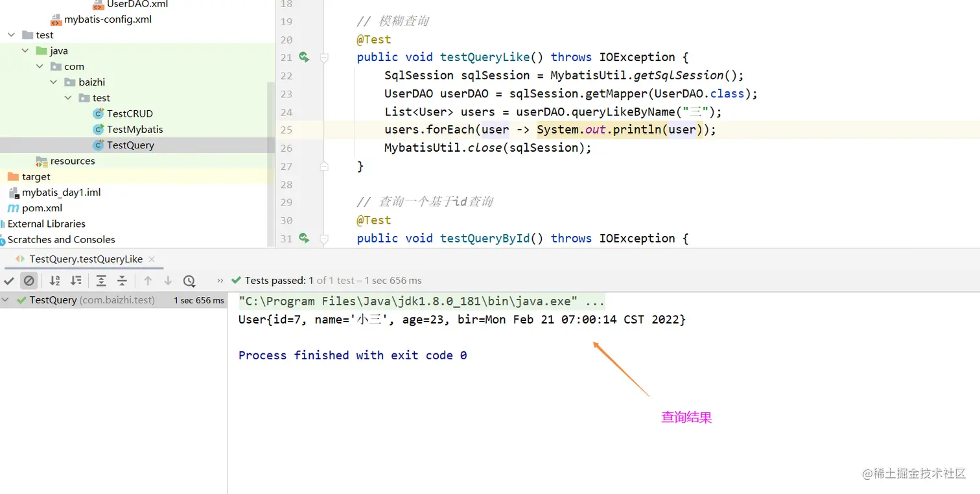Viewport: 980px width, 494px height.
Task: Select TestQuery class in project tree
Action: [x=130, y=145]
